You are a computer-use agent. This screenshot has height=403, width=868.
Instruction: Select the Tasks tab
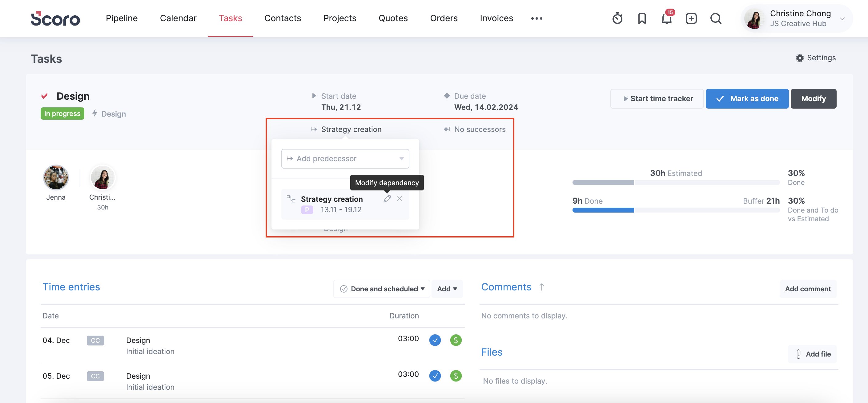[x=231, y=18]
